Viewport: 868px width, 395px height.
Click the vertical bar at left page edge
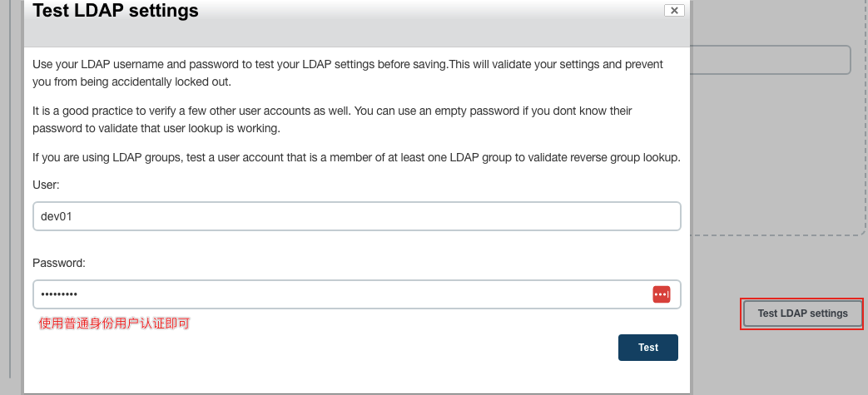click(x=9, y=188)
